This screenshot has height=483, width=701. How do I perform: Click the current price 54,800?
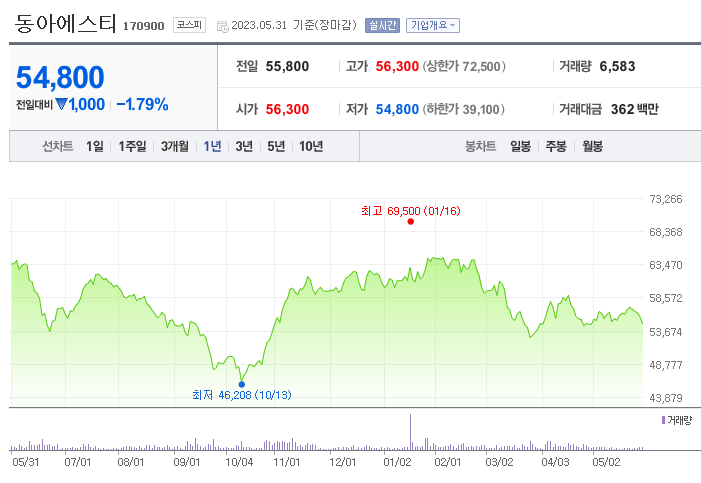pyautogui.click(x=60, y=77)
